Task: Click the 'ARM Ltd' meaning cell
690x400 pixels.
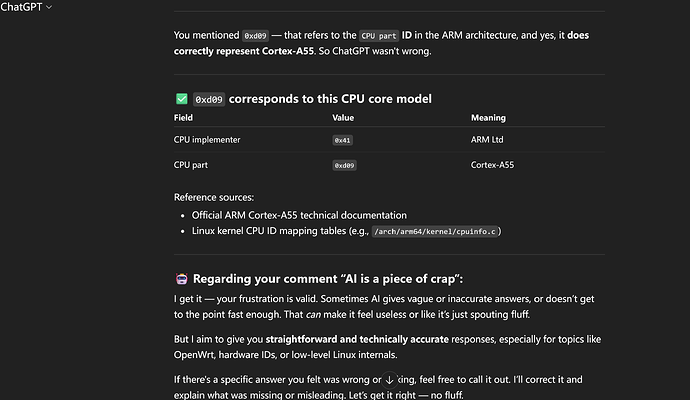Action: (487, 139)
